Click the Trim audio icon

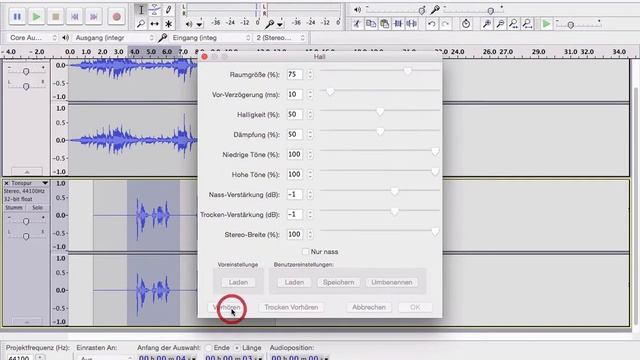(x=398, y=24)
